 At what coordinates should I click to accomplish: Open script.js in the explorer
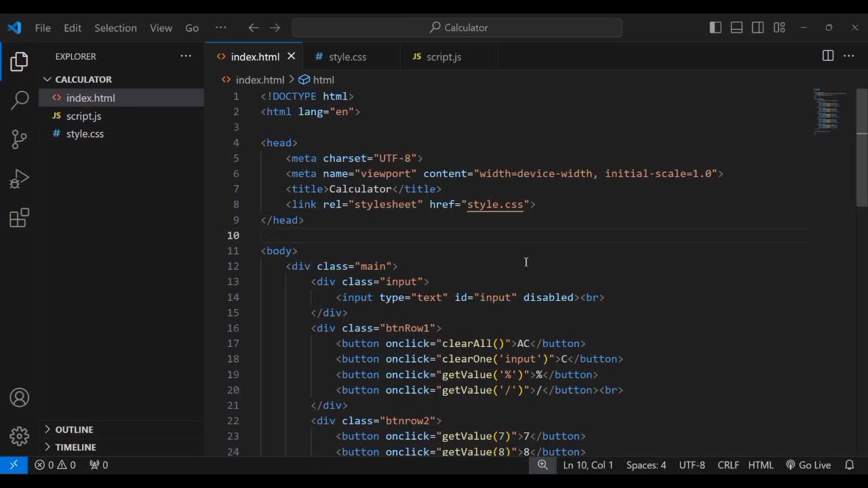(83, 116)
